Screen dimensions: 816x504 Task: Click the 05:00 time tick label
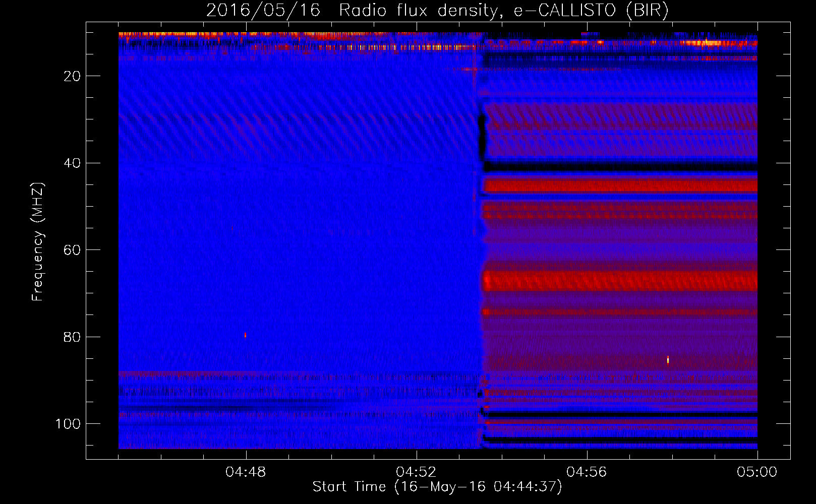pyautogui.click(x=757, y=472)
